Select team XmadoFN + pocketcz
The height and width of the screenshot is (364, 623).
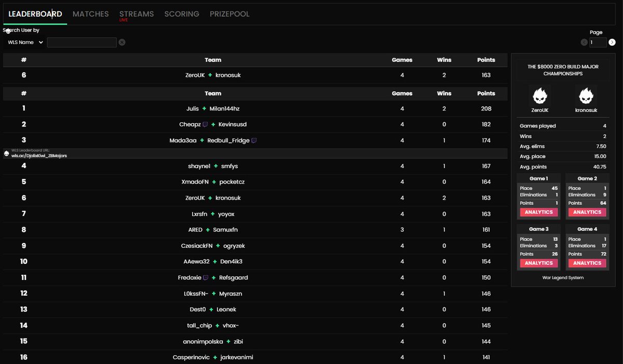tap(255, 182)
